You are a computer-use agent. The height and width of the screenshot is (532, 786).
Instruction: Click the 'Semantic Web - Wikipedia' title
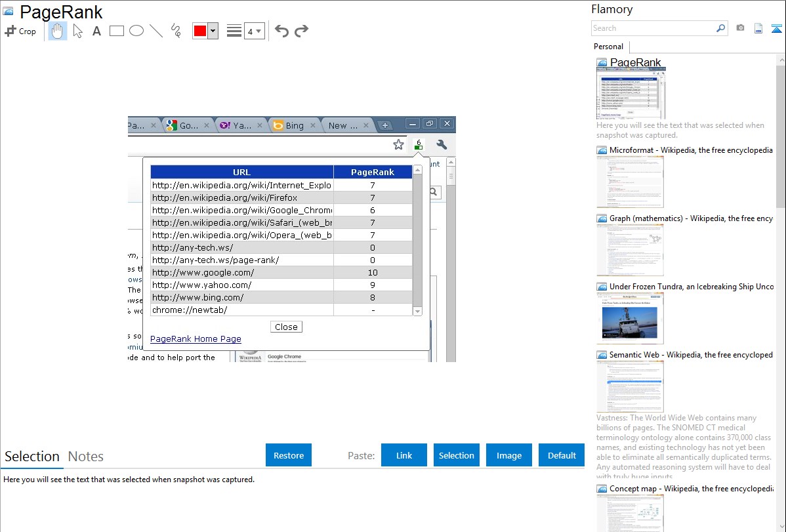(x=691, y=354)
